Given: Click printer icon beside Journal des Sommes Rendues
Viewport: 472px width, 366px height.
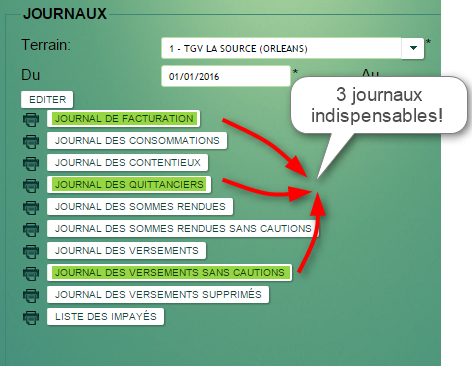Looking at the screenshot, I should pyautogui.click(x=31, y=207).
